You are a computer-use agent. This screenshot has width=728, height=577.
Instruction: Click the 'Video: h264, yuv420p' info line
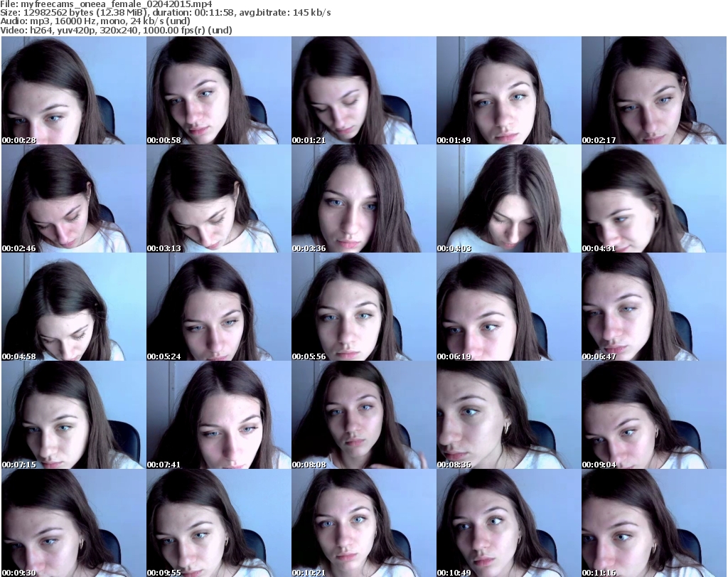click(x=116, y=30)
